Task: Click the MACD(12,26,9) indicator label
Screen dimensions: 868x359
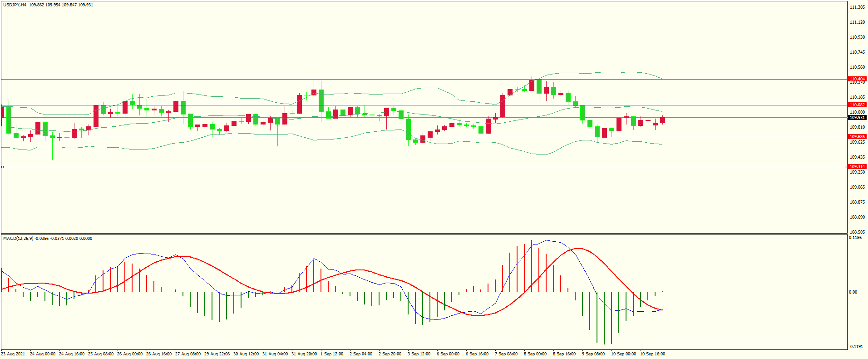Action: [x=18, y=239]
